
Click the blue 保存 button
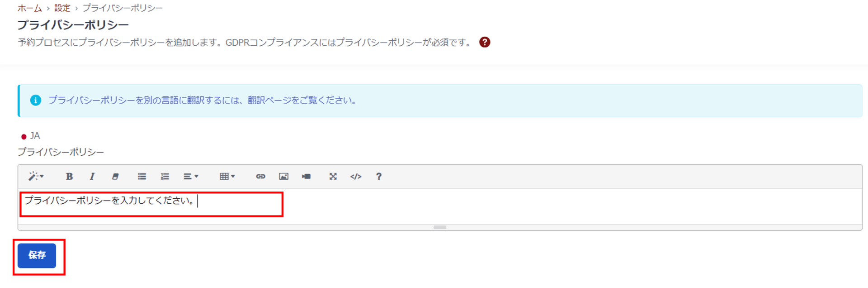(x=37, y=255)
